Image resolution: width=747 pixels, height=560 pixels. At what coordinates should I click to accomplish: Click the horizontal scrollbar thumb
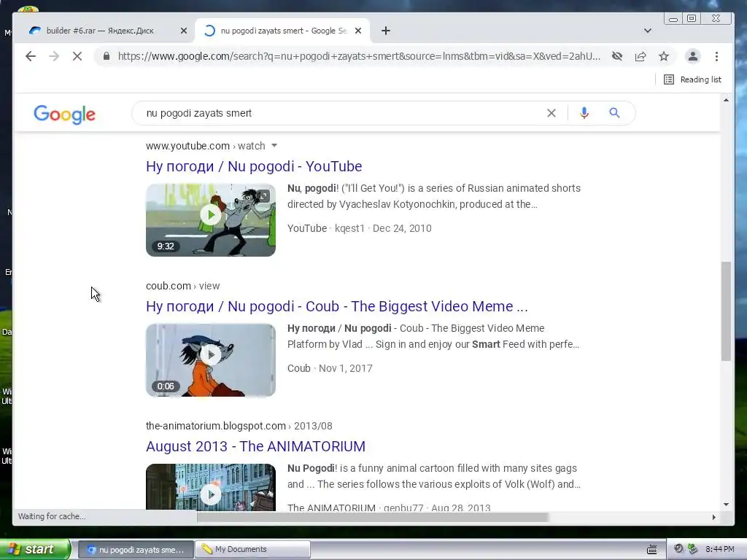(373, 517)
